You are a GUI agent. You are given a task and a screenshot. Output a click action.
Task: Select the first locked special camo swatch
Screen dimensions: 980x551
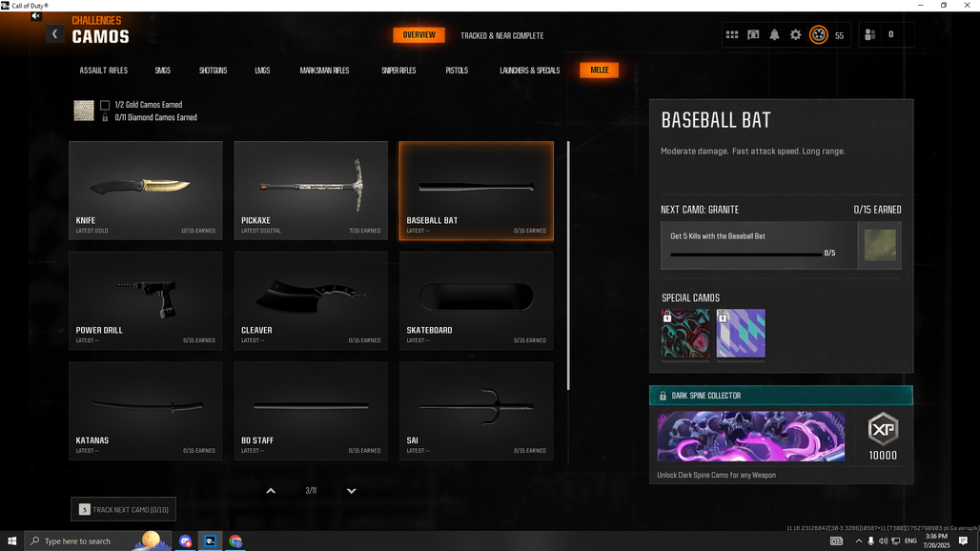point(685,334)
